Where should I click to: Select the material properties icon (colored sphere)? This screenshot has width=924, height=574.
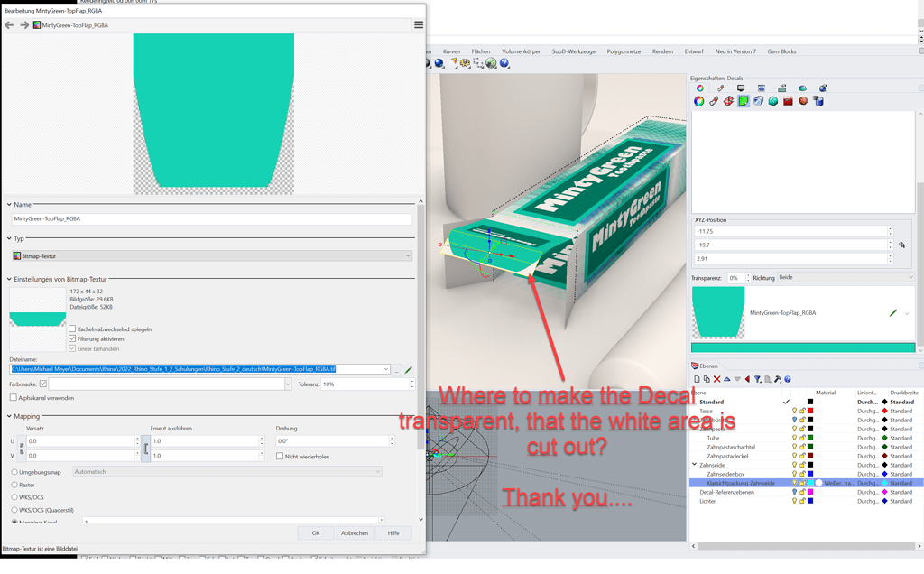(x=699, y=101)
